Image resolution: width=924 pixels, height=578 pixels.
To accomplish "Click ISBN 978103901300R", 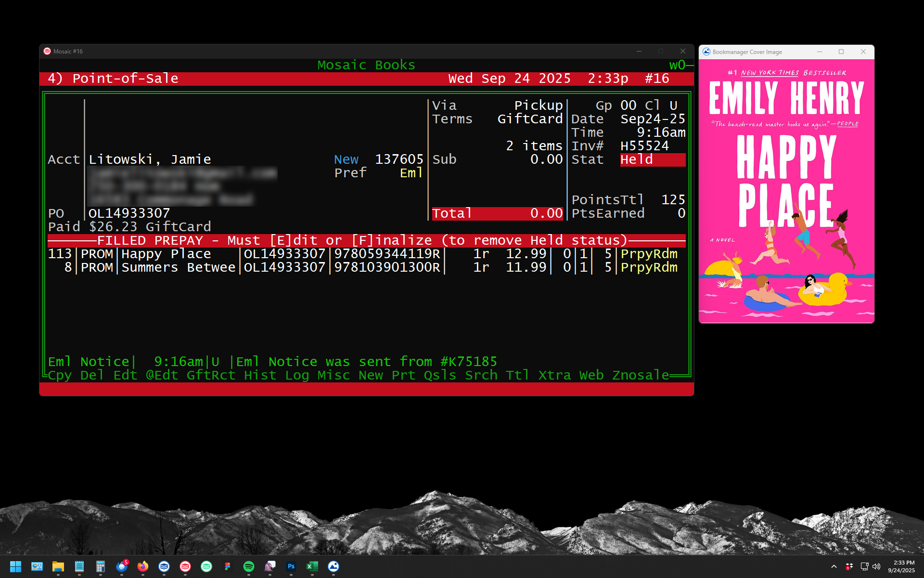I will (387, 267).
